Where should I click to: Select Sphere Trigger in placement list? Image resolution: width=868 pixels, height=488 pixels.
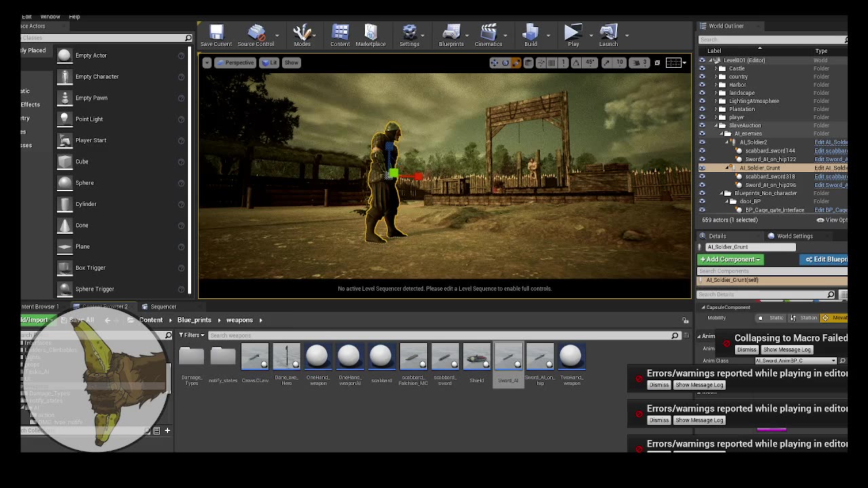121,289
